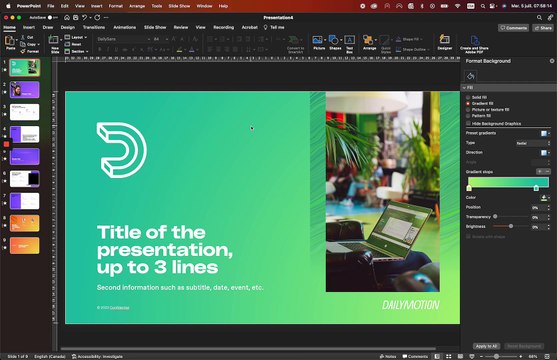Open the Insert ribbon tab

29,27
